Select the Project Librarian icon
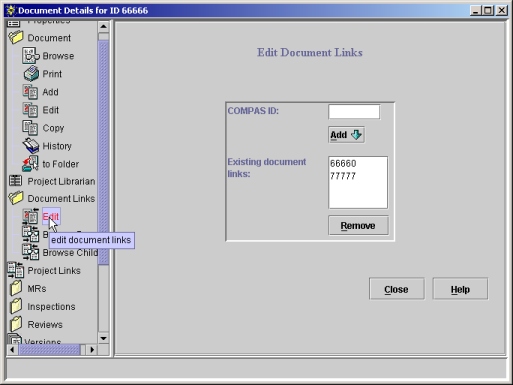Screen dimensions: 513x385 tap(15, 181)
